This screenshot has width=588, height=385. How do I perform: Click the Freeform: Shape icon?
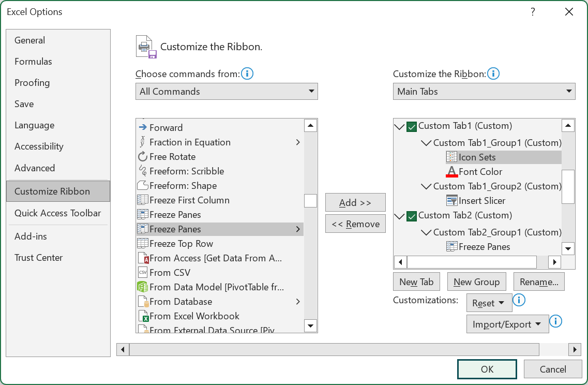[143, 185]
